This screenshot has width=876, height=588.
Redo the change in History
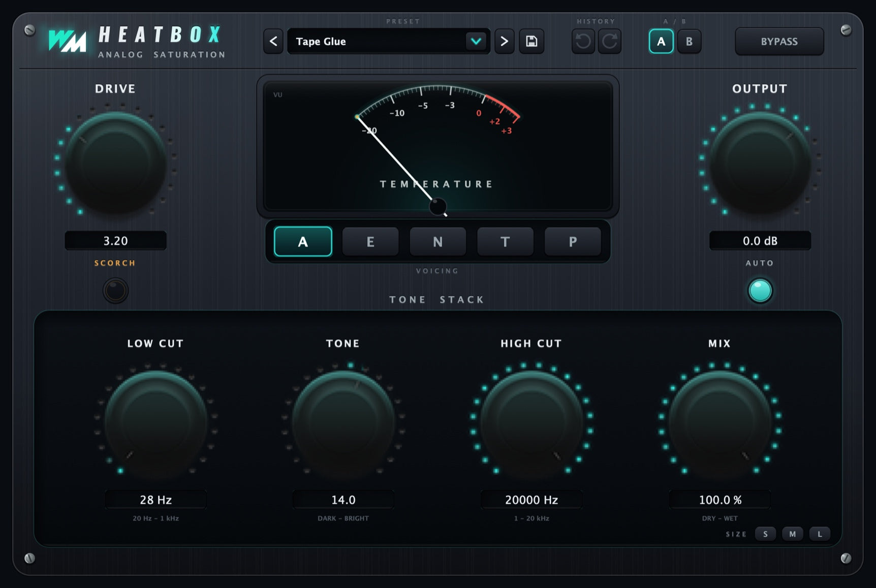(x=610, y=41)
